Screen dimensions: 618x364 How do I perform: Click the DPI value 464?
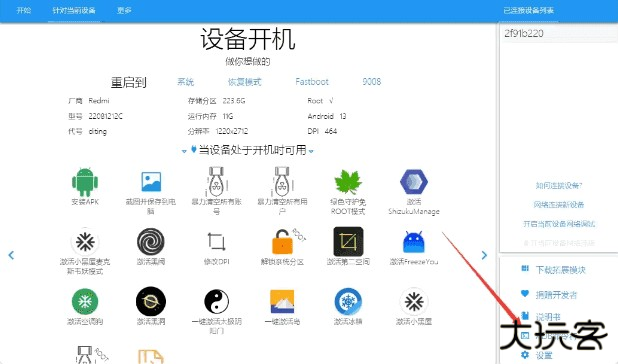[331, 131]
